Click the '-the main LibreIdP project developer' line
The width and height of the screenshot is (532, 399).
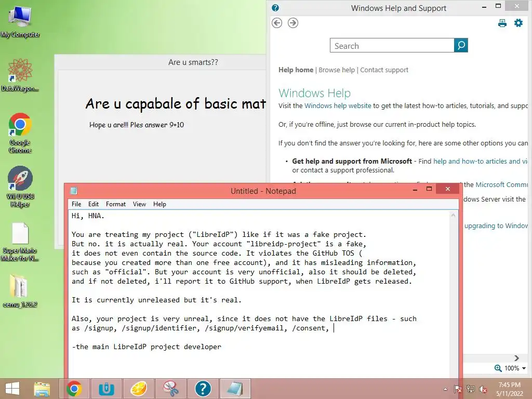[x=146, y=347]
